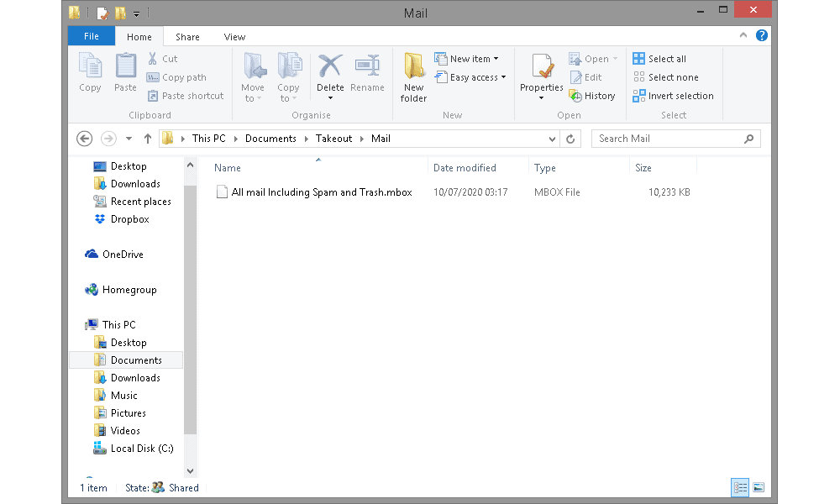
Task: Go back with the Back arrow
Action: tap(85, 139)
